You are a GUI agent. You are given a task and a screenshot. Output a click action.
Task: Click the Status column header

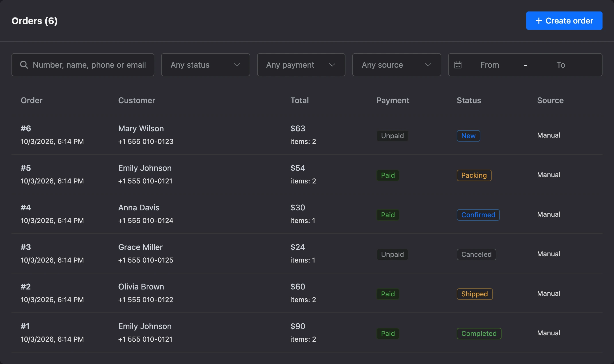[469, 100]
